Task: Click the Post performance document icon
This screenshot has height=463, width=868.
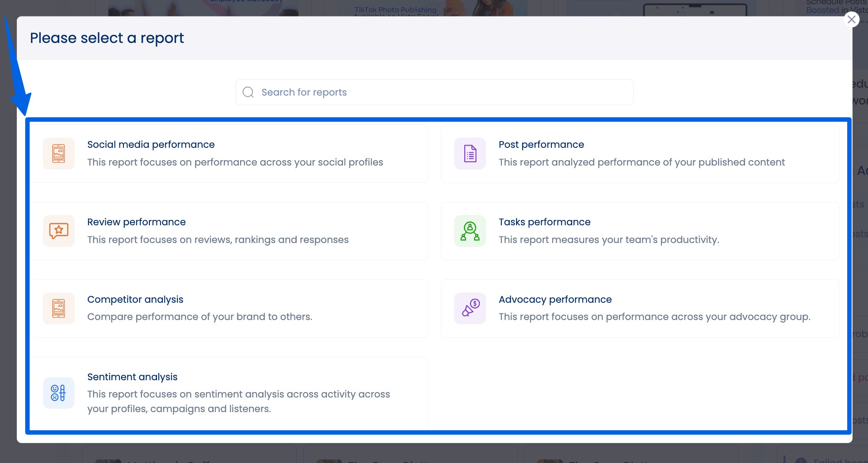Action: tap(470, 154)
